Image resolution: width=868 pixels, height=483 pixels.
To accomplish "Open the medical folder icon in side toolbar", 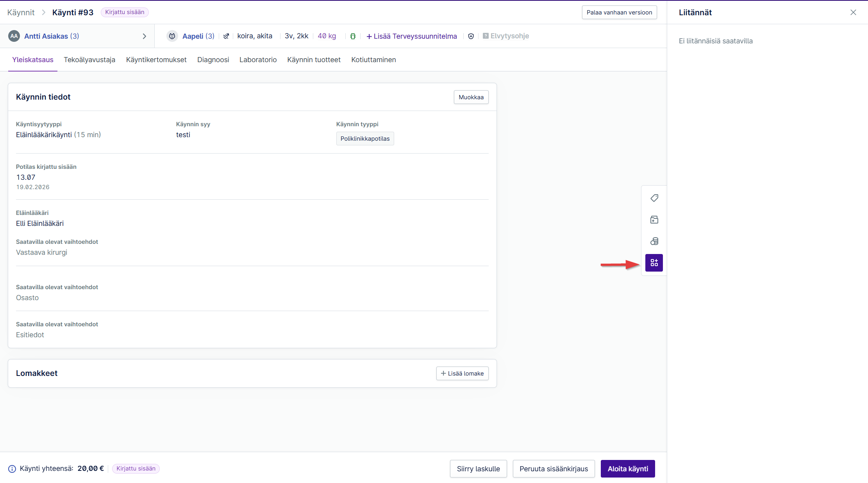I will (x=654, y=220).
